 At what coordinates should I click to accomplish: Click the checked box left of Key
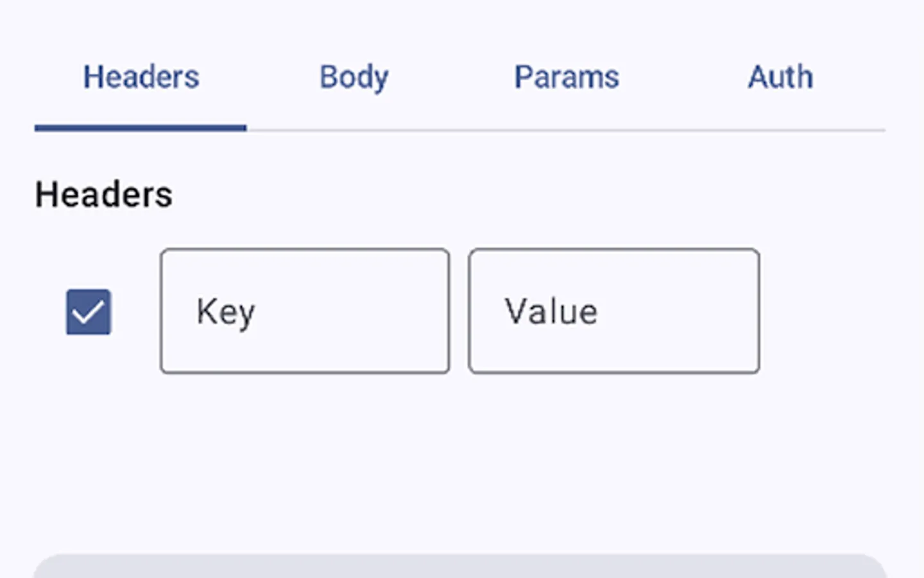coord(89,312)
